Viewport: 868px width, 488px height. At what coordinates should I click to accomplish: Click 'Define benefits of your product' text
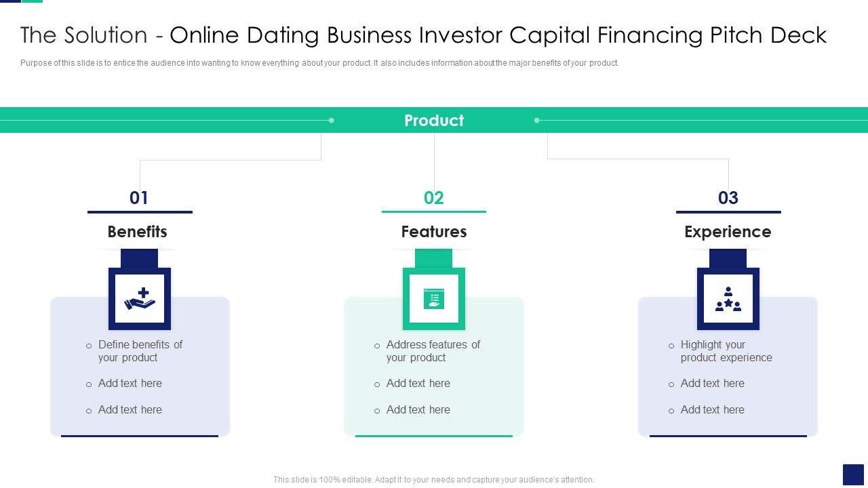tap(140, 351)
